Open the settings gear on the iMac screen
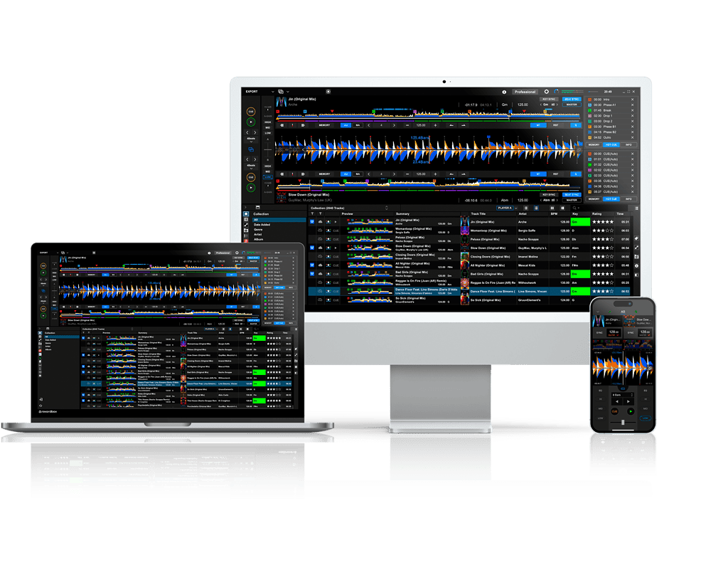Viewport: 728px width, 577px height. (x=547, y=92)
